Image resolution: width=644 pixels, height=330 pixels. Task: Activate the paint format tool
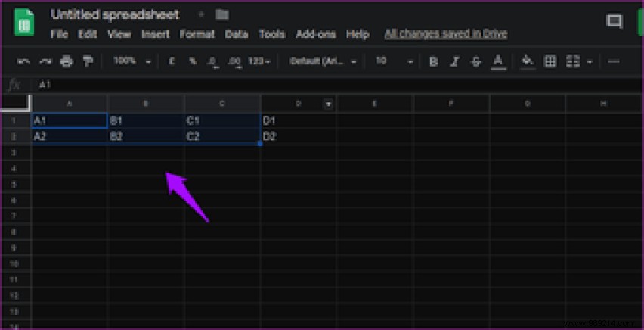click(88, 62)
